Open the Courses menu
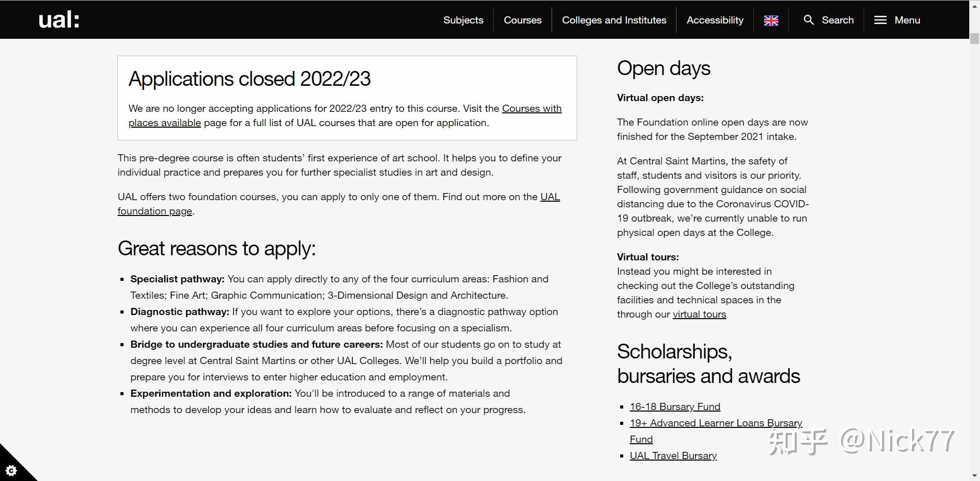The width and height of the screenshot is (980, 481). click(523, 20)
